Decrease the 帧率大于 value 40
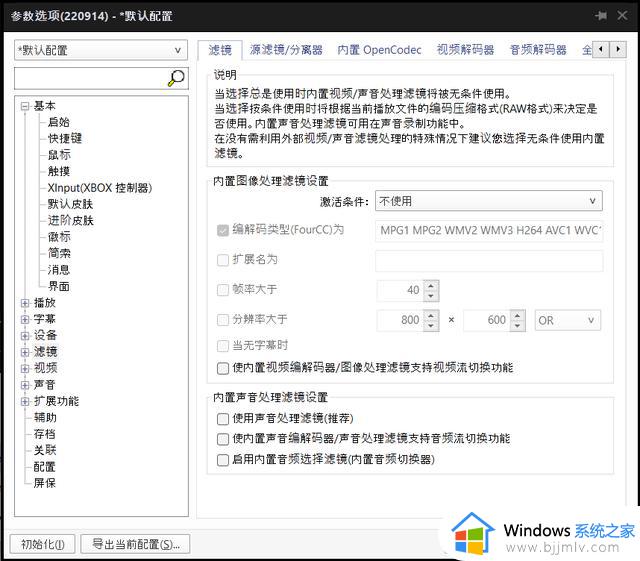 (x=431, y=296)
